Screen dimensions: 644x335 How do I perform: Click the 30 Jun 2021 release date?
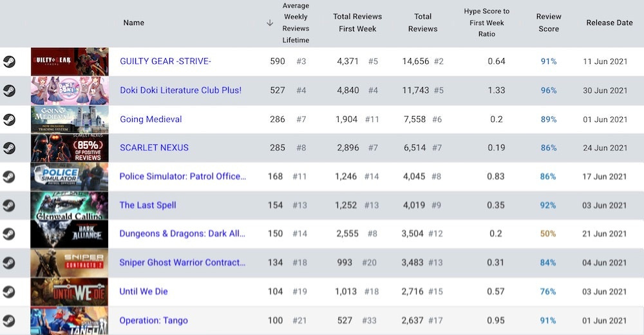click(605, 90)
